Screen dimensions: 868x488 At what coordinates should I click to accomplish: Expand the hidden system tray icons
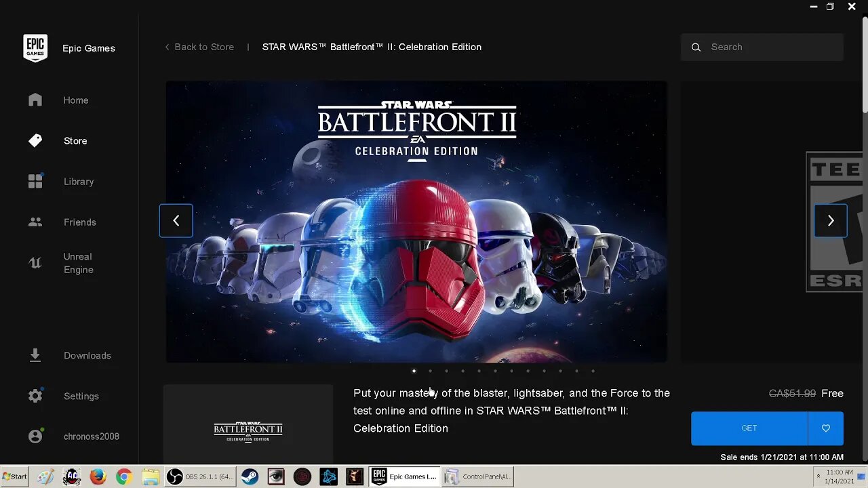pyautogui.click(x=817, y=477)
